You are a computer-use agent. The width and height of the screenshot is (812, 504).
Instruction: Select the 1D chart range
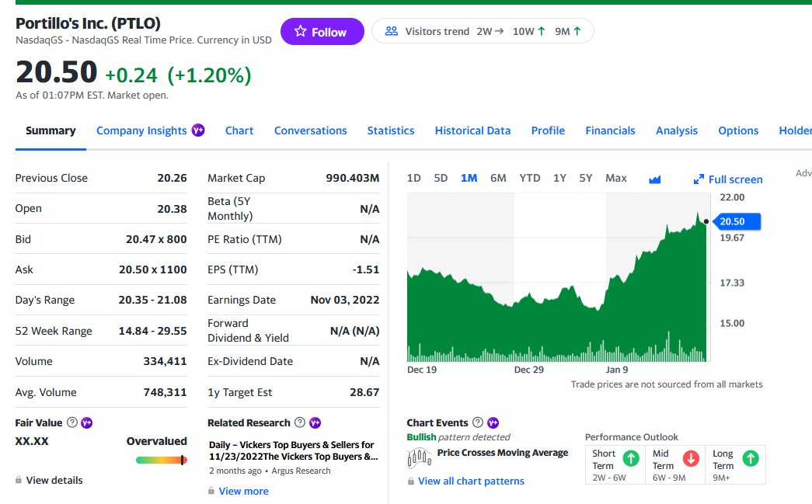[x=413, y=178]
